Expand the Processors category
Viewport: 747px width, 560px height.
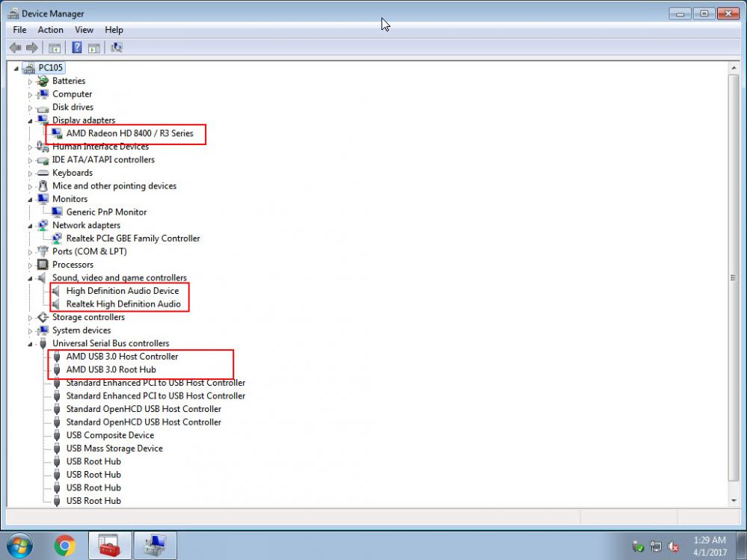(x=30, y=265)
